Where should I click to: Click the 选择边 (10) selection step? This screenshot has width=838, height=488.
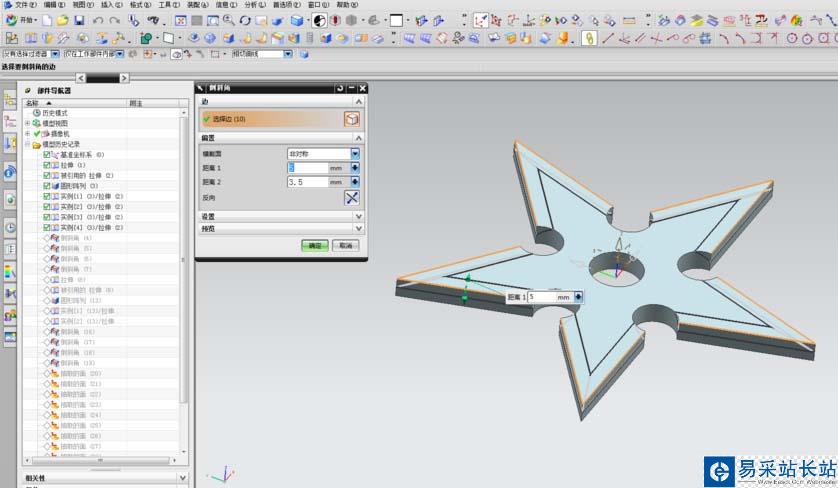point(272,119)
